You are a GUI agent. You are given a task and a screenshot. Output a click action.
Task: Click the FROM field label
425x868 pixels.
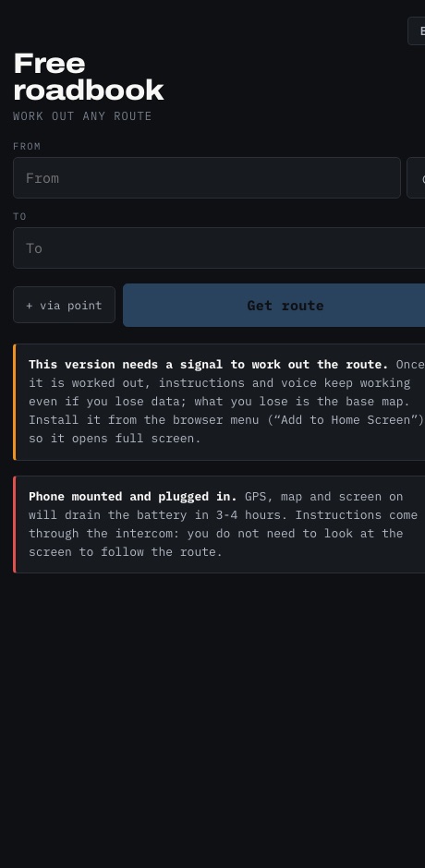(x=27, y=146)
